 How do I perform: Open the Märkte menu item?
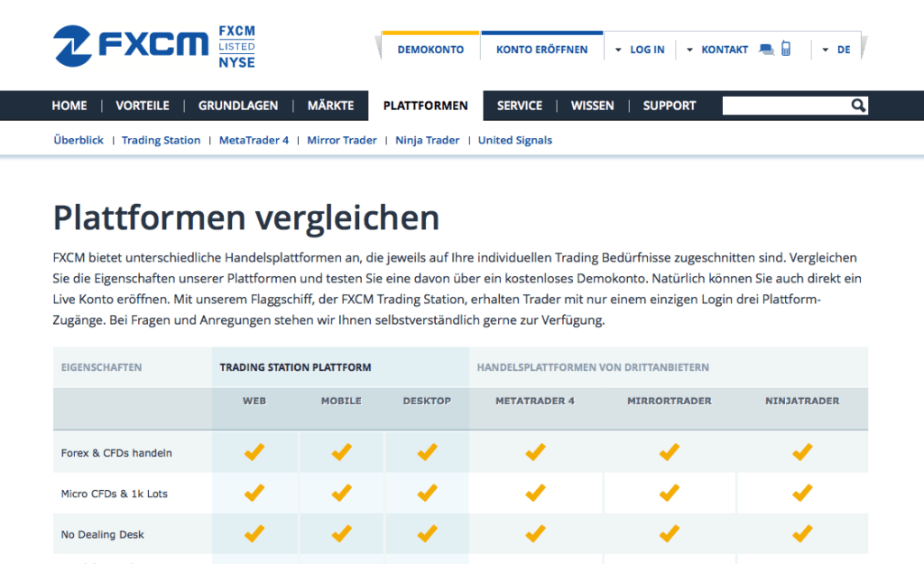coord(330,106)
